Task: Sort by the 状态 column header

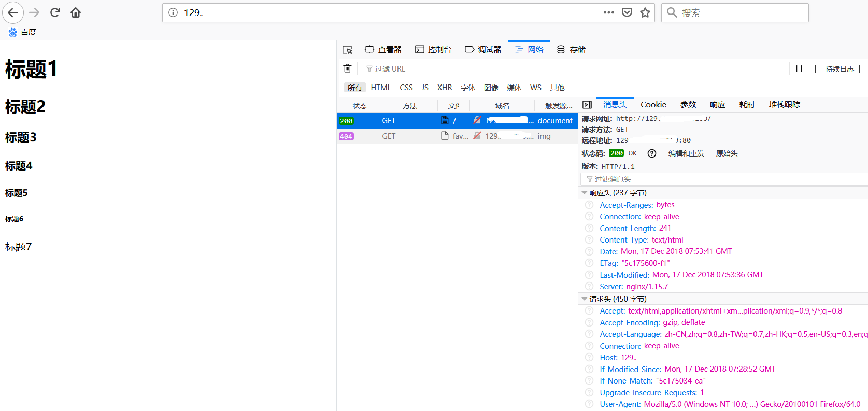Action: click(x=360, y=106)
